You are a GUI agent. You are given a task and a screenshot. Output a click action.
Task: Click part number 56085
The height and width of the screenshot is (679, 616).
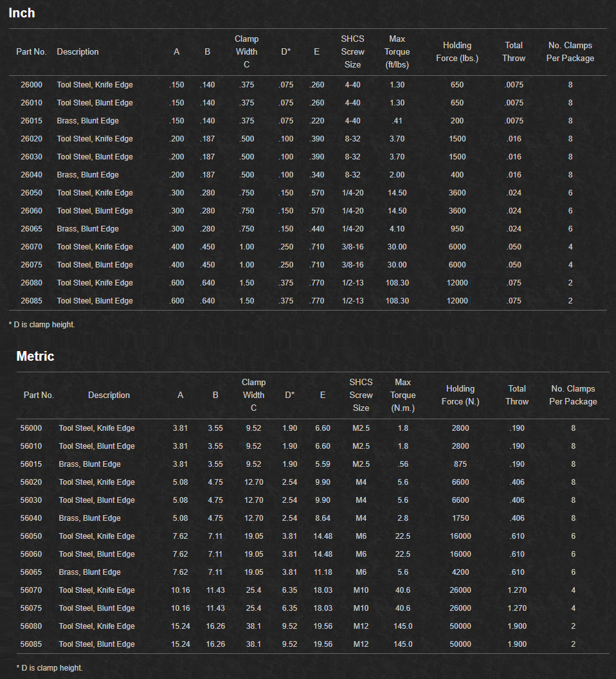pos(32,644)
